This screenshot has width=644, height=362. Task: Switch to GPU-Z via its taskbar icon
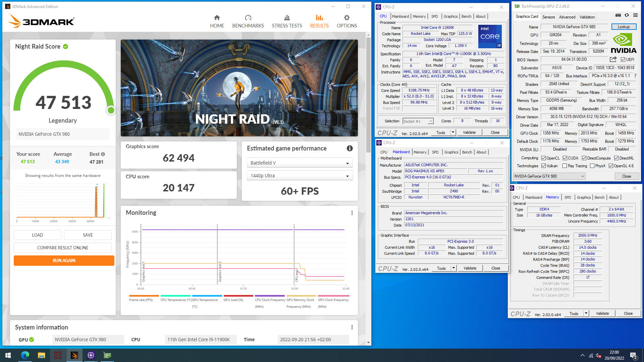click(x=107, y=355)
